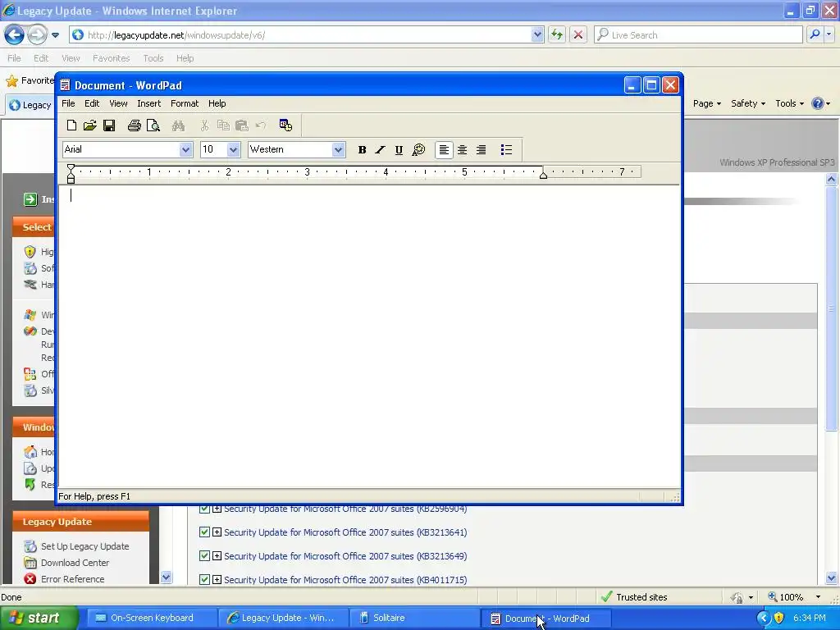Viewport: 840px width, 630px height.
Task: Expand details for update KB3213649
Action: [x=217, y=555]
